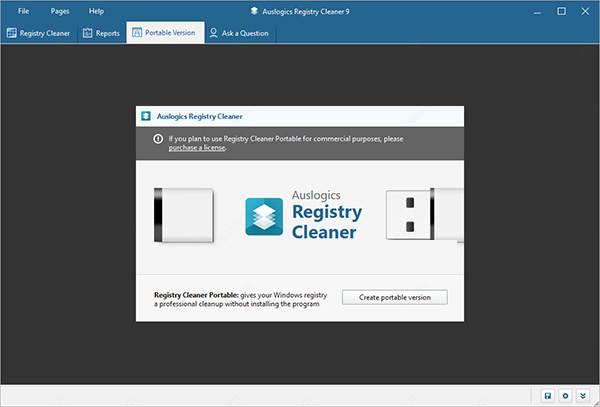Open the Pages menu
600x407 pixels.
click(x=60, y=11)
